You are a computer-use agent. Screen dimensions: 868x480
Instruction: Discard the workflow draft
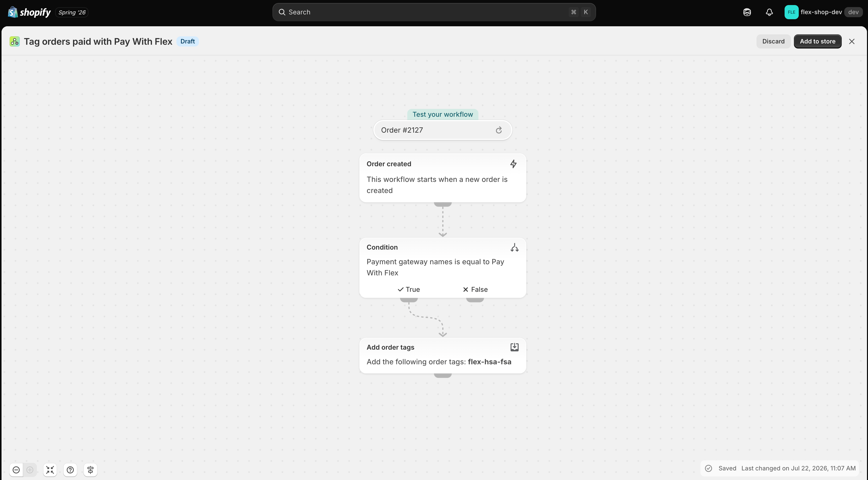pyautogui.click(x=773, y=41)
